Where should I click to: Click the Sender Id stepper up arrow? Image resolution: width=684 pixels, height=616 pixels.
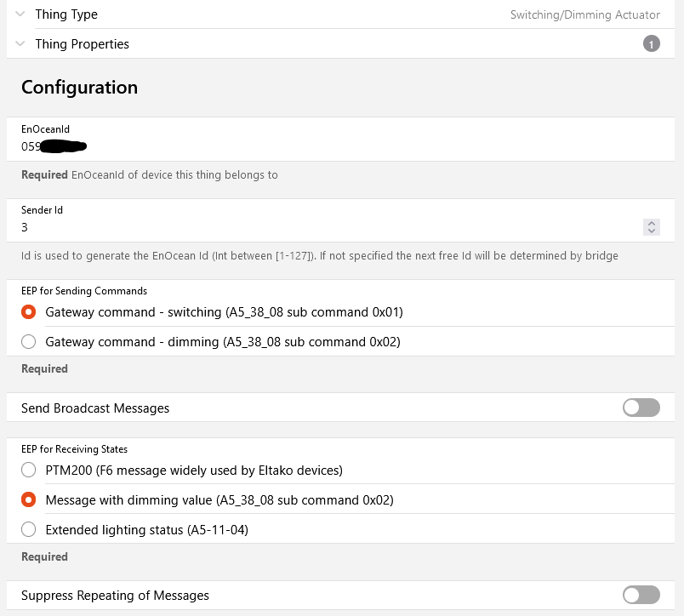pyautogui.click(x=652, y=223)
